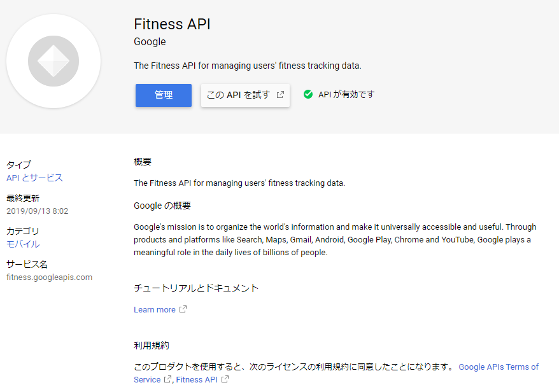Select the fitness.googleapis.com service name

49,277
